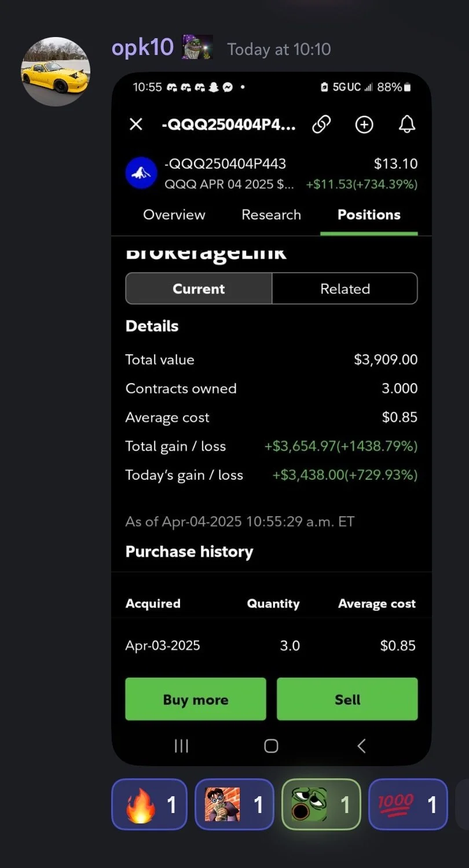This screenshot has width=469, height=868.
Task: Tap the Messenger notification icon in status bar
Action: [228, 87]
